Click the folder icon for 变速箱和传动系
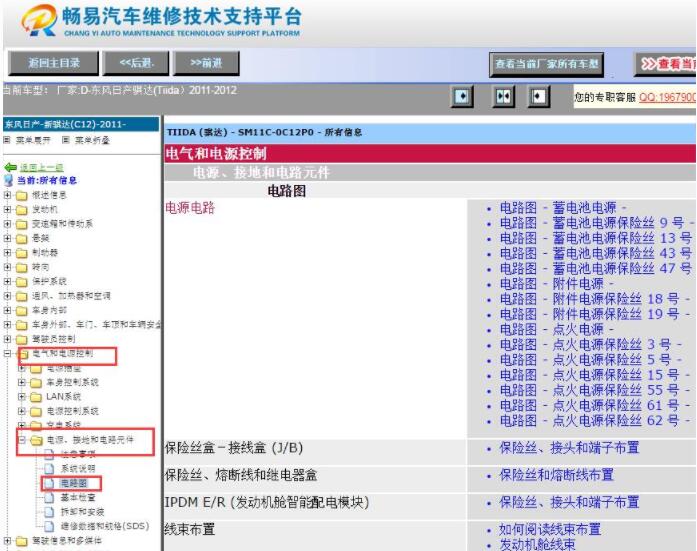This screenshot has width=697, height=551. [21, 224]
